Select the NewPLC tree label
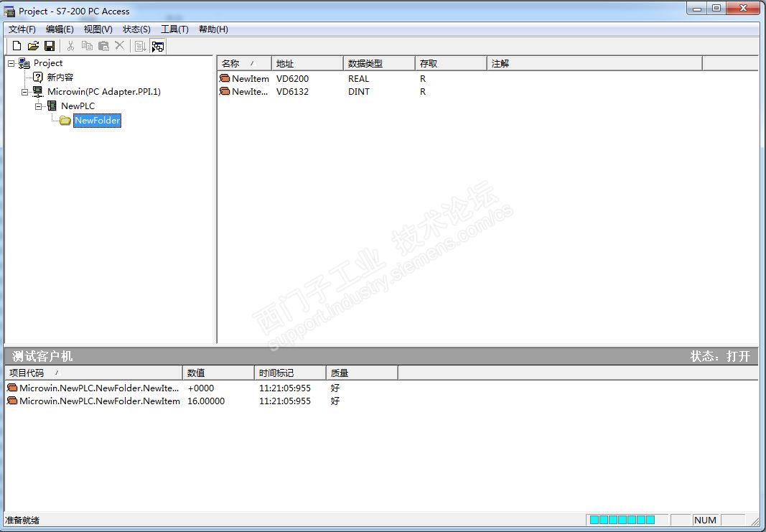Screen dimensions: 766x532 (x=78, y=106)
